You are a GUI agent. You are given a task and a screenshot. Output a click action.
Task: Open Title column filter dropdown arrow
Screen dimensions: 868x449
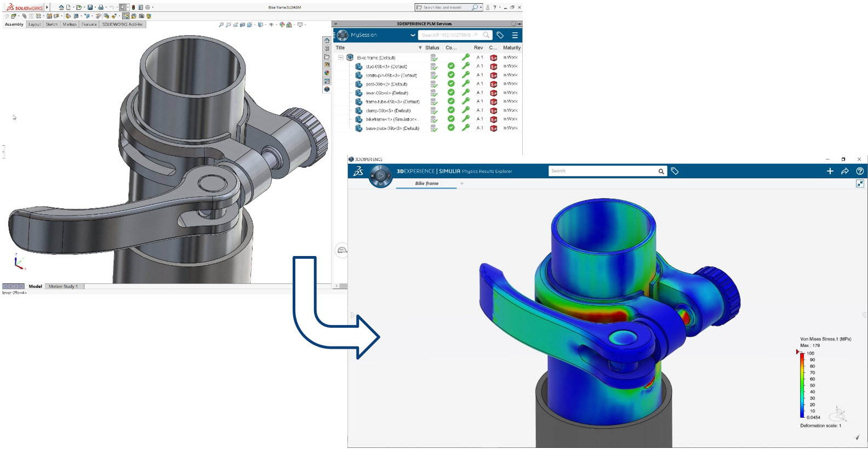coord(420,48)
